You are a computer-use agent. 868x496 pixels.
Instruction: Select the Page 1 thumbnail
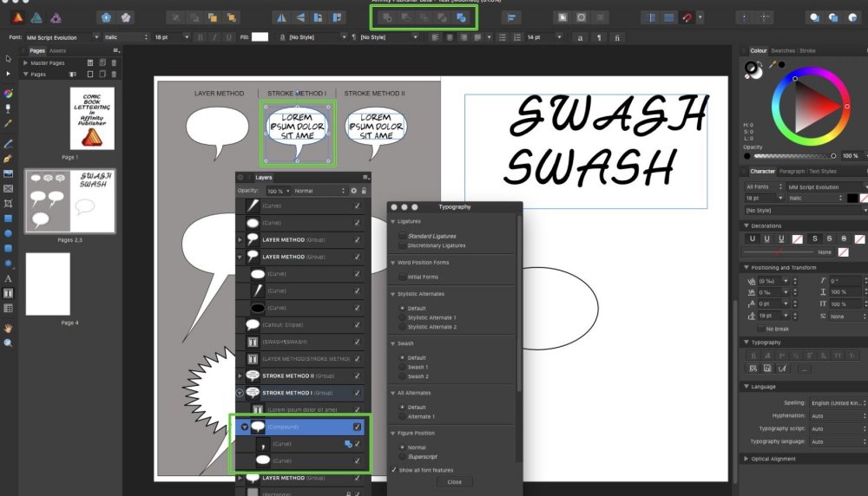[92, 118]
